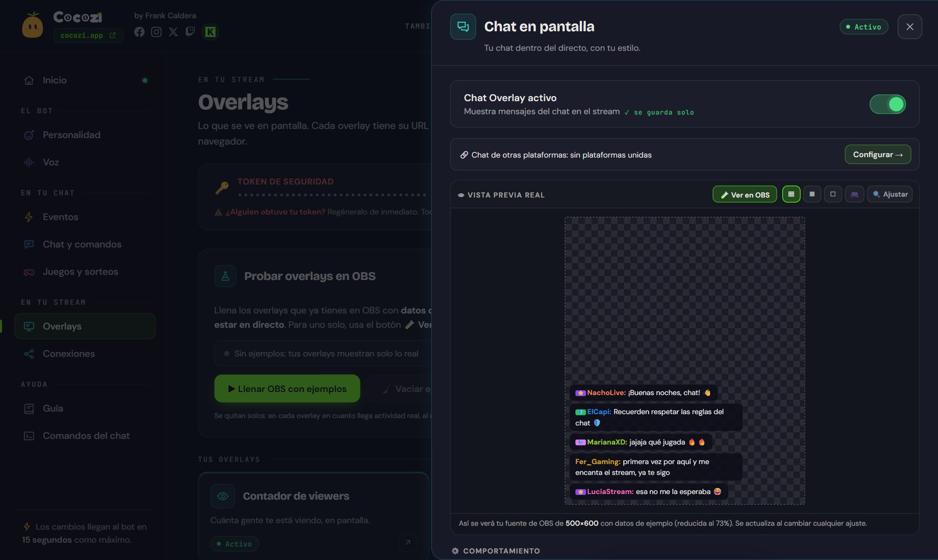Click the MarianaXD chat message in preview

[x=641, y=442]
